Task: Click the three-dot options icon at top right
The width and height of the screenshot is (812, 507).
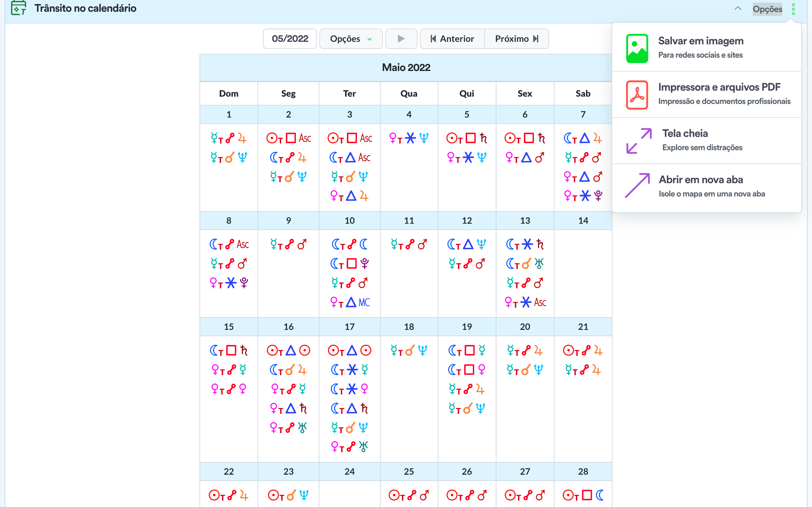Action: tap(793, 9)
